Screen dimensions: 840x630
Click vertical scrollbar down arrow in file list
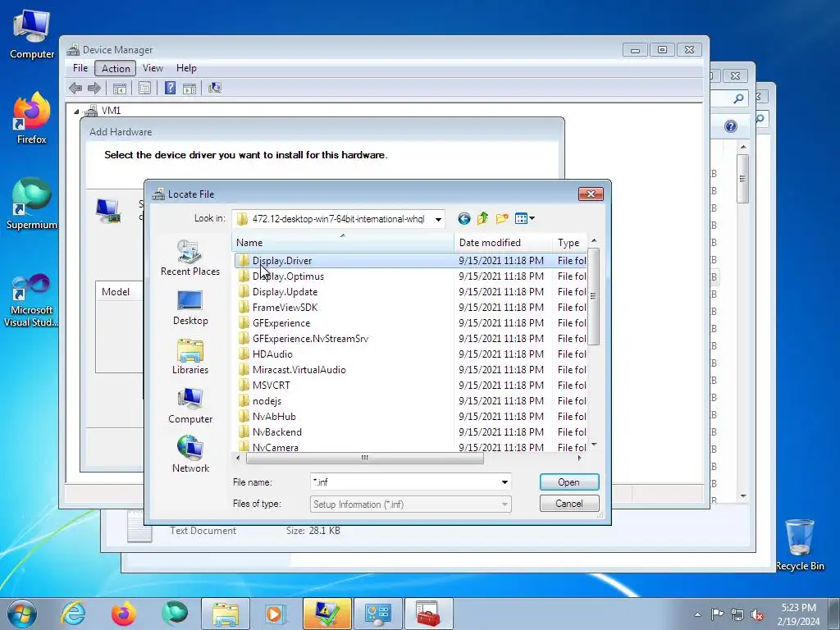pyautogui.click(x=594, y=445)
